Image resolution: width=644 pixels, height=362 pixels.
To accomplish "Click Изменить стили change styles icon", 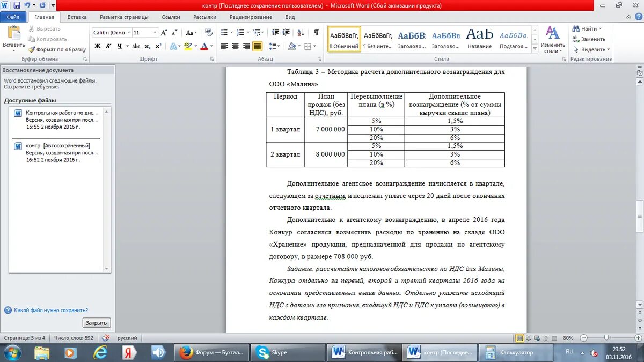I will (x=552, y=39).
